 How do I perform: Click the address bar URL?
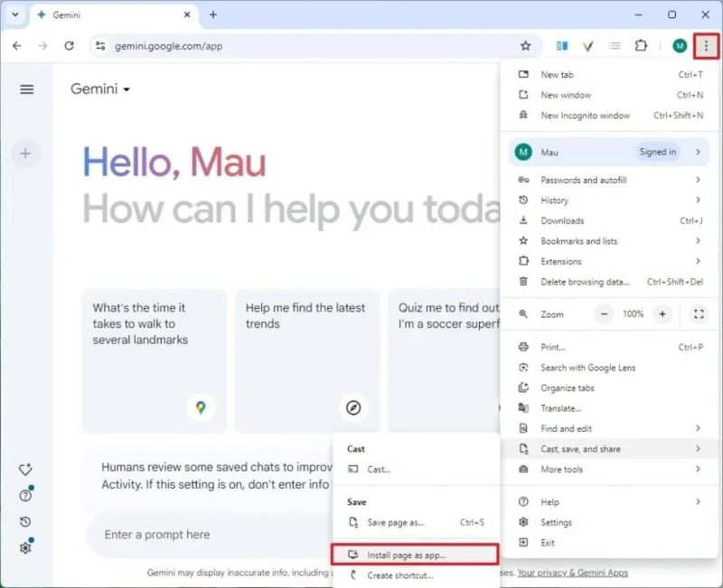(x=168, y=46)
